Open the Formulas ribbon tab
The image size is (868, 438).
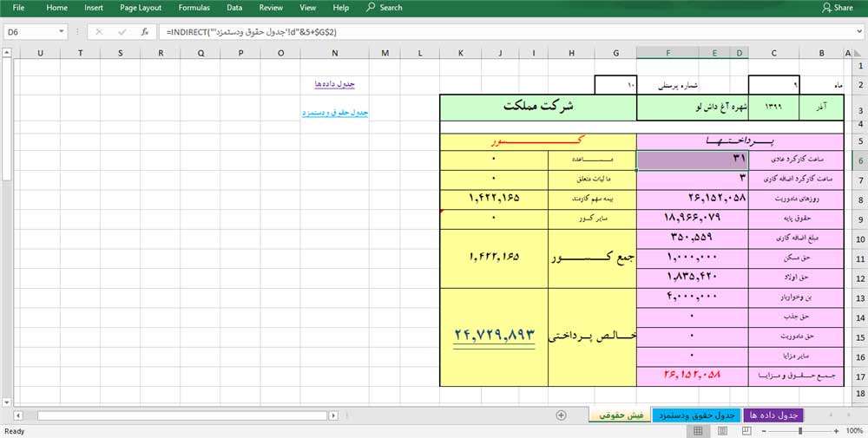click(194, 8)
